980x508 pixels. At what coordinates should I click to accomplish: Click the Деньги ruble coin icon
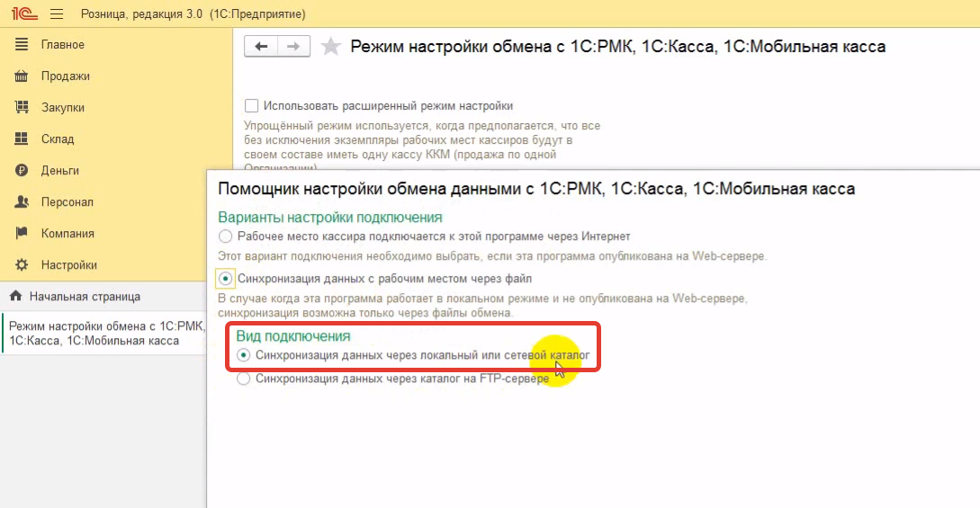(22, 170)
